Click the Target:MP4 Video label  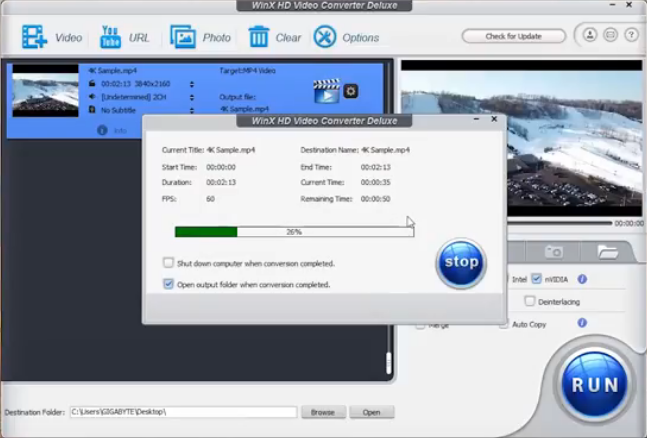click(x=247, y=71)
